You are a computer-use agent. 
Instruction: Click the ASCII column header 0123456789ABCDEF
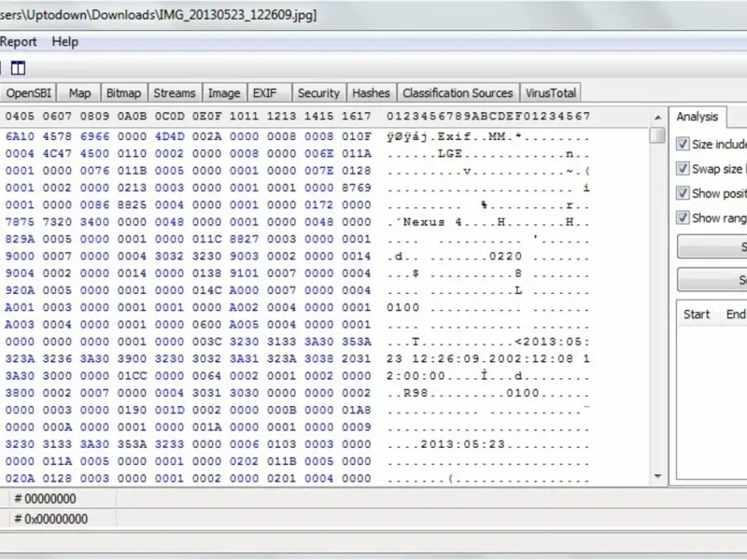click(x=488, y=117)
